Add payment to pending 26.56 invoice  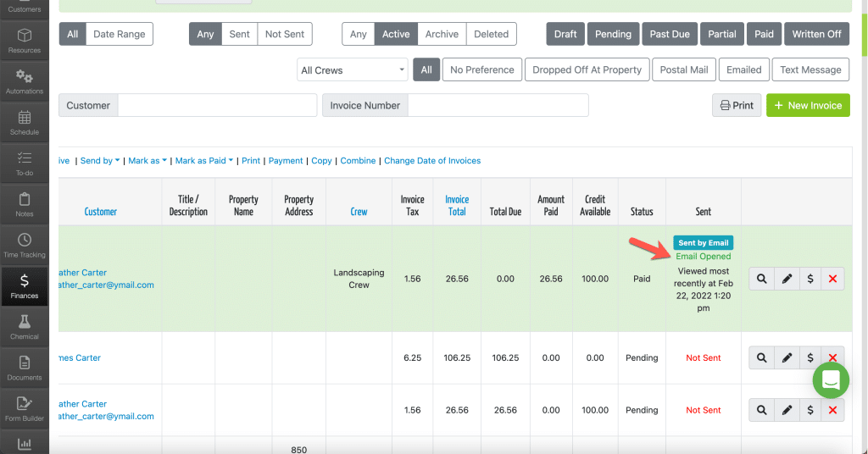coord(810,410)
